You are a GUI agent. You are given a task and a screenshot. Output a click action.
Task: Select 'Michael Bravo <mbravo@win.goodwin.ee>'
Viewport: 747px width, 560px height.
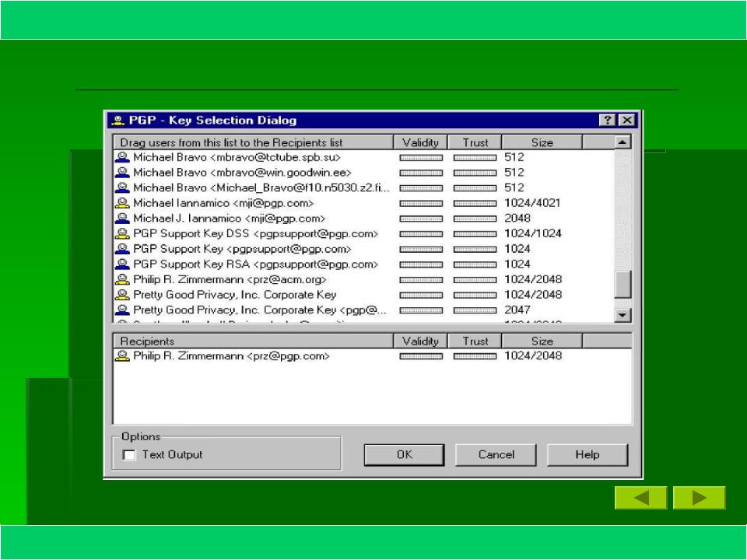click(242, 173)
